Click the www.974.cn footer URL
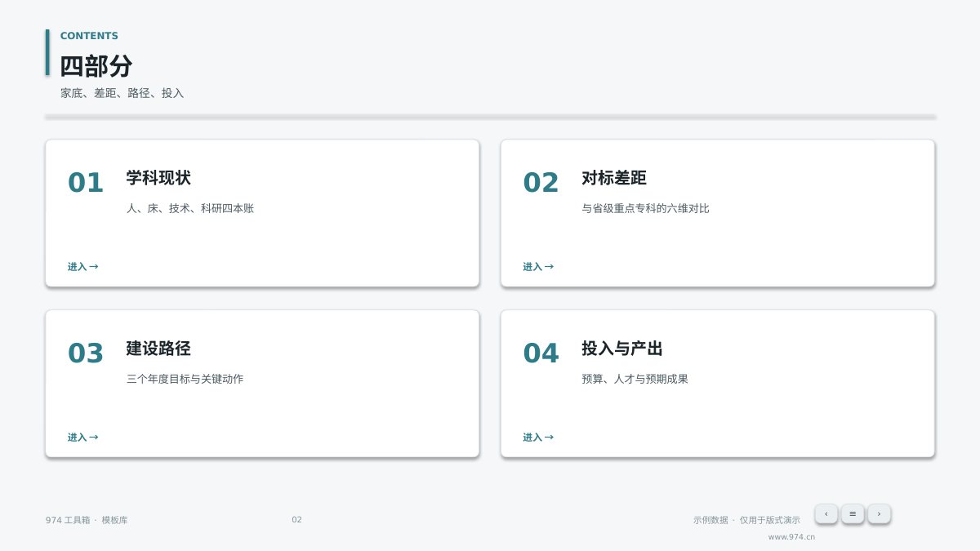The width and height of the screenshot is (980, 551). [x=791, y=537]
